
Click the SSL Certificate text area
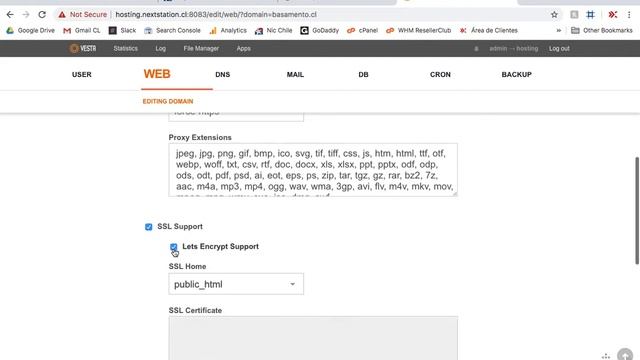[x=313, y=338]
